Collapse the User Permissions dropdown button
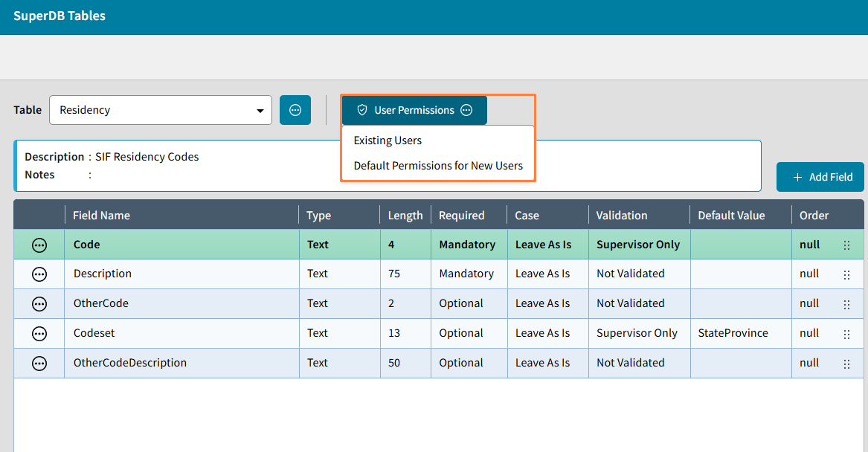Viewport: 868px width, 452px height. [414, 110]
